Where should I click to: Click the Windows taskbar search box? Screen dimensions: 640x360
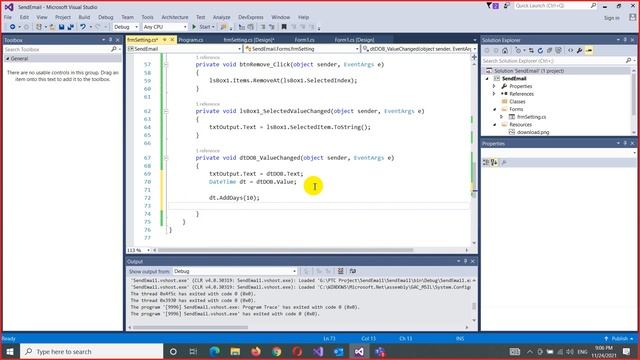[92, 351]
